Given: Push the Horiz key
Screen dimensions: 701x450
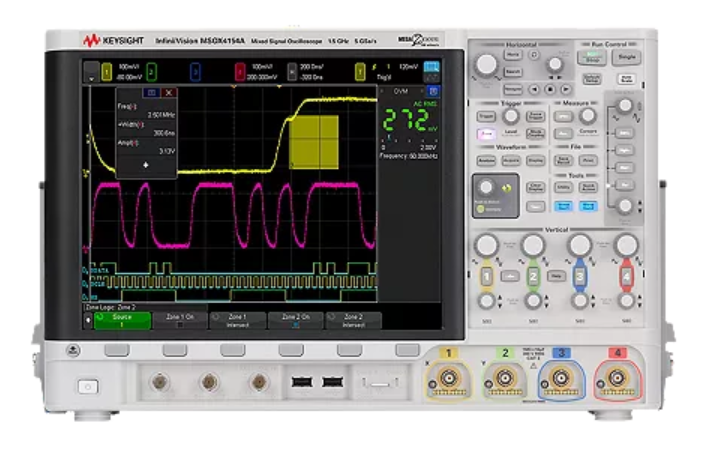Looking at the screenshot, I should coord(513,55).
